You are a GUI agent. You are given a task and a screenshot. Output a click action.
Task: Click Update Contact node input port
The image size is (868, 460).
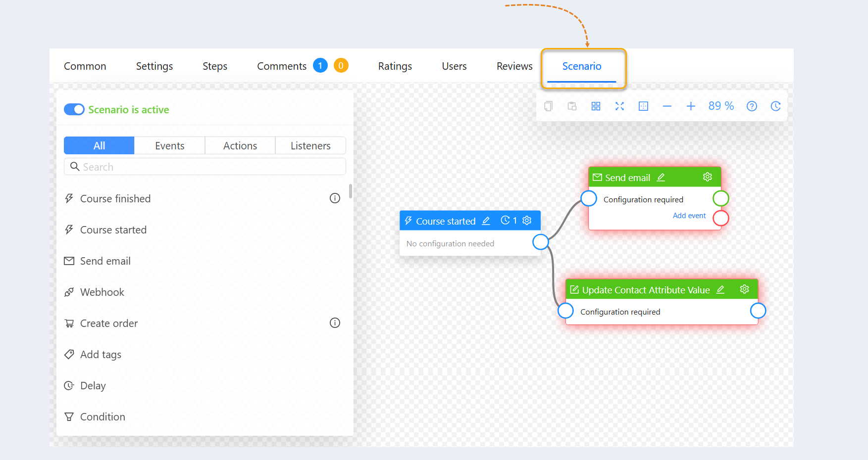[x=565, y=311]
